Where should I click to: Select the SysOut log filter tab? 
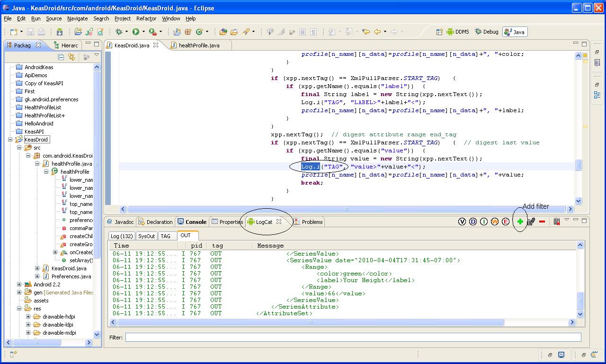point(147,236)
